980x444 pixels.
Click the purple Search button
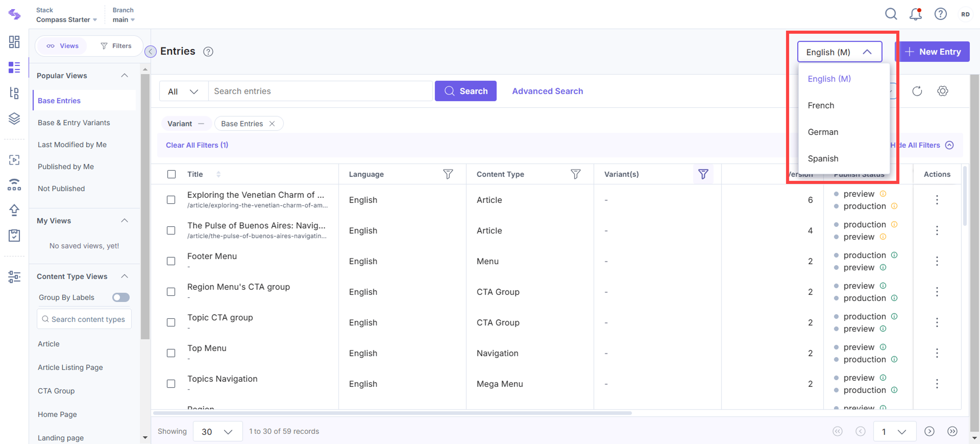(x=465, y=91)
